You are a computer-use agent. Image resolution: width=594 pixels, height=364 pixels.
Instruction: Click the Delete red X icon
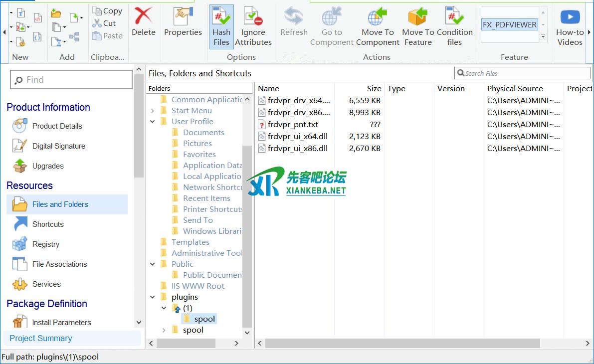point(143,17)
